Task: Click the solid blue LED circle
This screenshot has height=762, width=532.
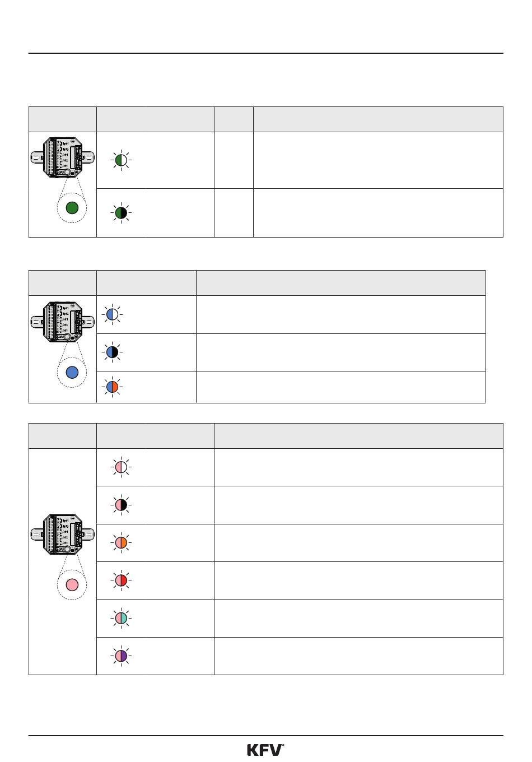Action: (72, 372)
